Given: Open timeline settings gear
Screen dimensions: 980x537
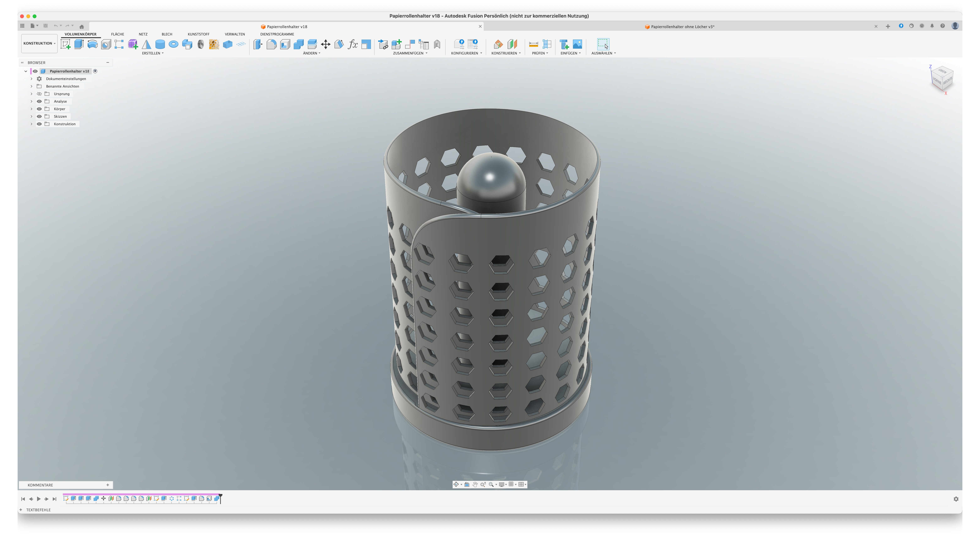Looking at the screenshot, I should click(956, 499).
